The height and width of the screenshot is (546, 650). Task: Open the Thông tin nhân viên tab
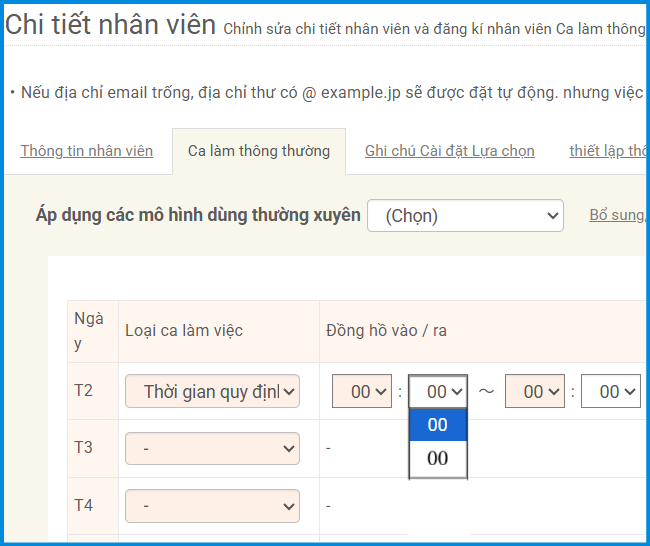87,151
